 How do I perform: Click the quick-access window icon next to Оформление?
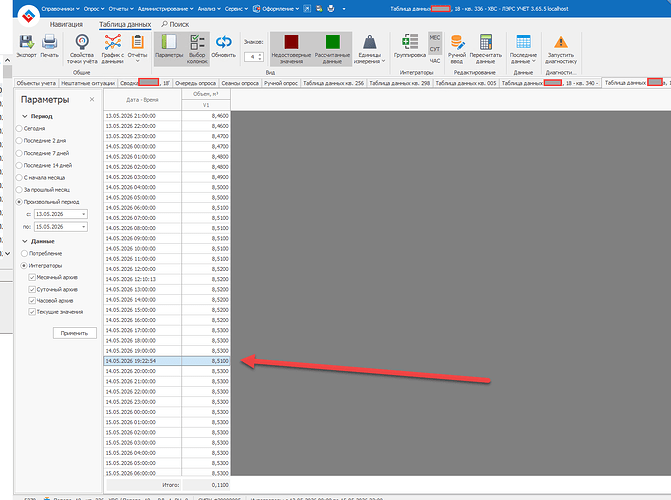coord(307,9)
